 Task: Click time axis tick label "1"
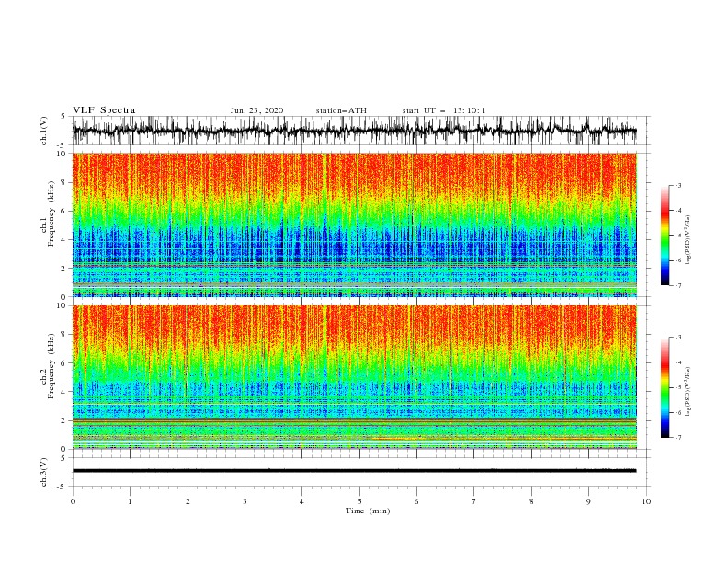point(130,501)
